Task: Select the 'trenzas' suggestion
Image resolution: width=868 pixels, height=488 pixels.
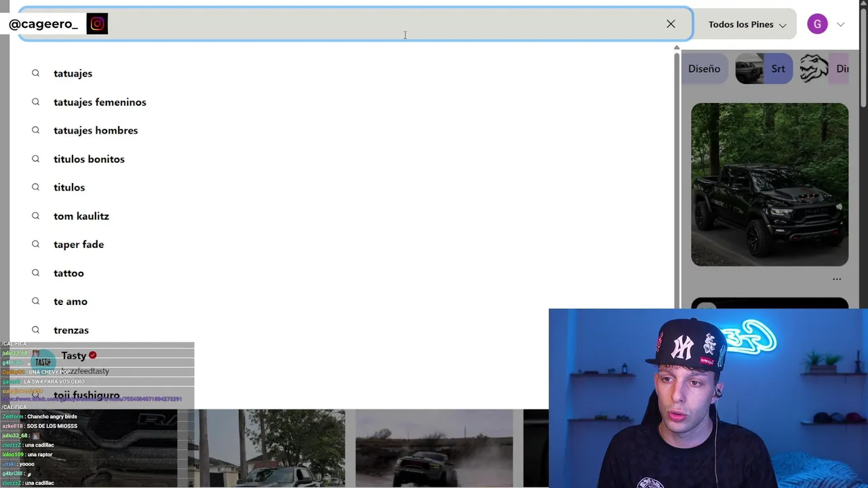Action: click(x=71, y=329)
